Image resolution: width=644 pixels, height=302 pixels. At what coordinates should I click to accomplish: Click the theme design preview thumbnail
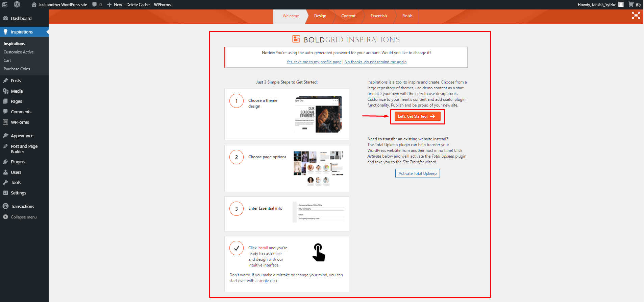click(318, 114)
